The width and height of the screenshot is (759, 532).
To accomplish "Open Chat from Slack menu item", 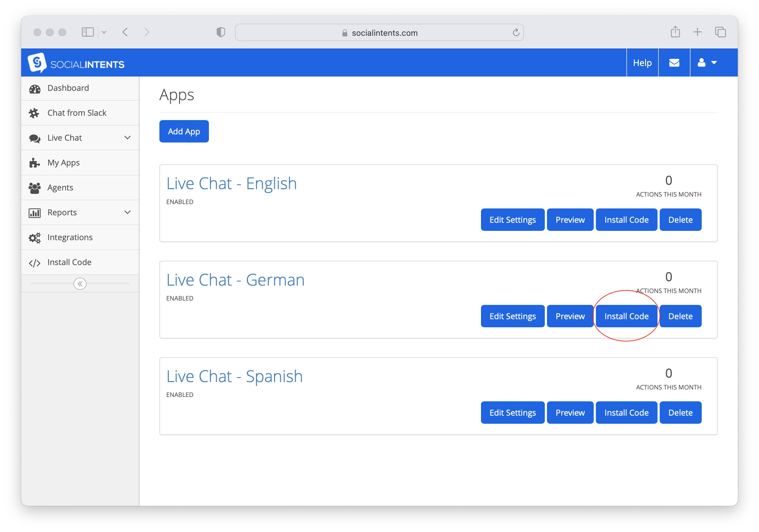I will click(x=80, y=113).
